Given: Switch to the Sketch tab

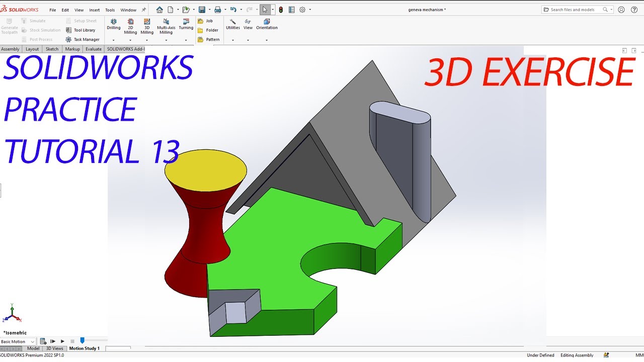Looking at the screenshot, I should [52, 49].
